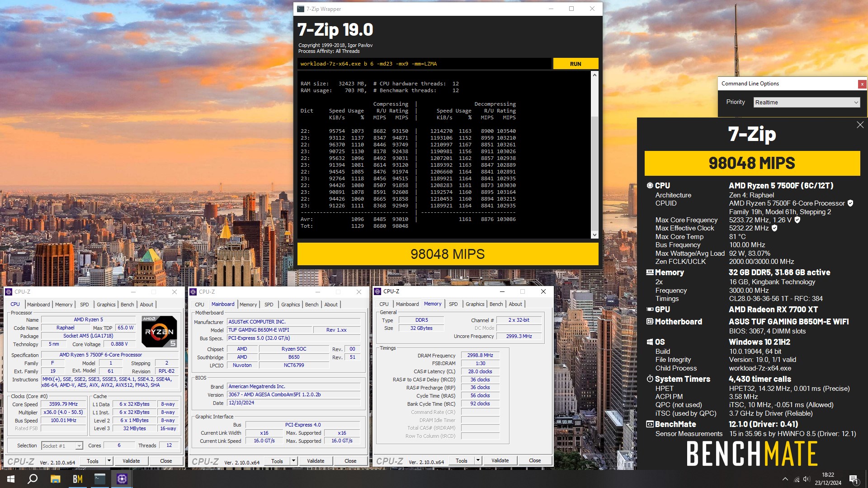
Task: Click the System Timers stopwatch icon
Action: pos(650,379)
